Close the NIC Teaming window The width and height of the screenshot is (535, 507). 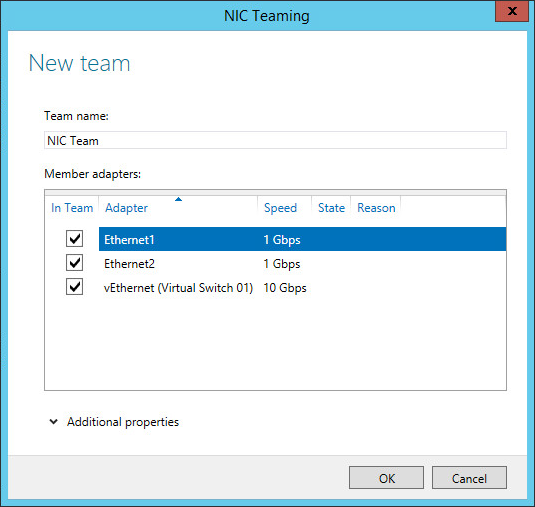pyautogui.click(x=511, y=12)
